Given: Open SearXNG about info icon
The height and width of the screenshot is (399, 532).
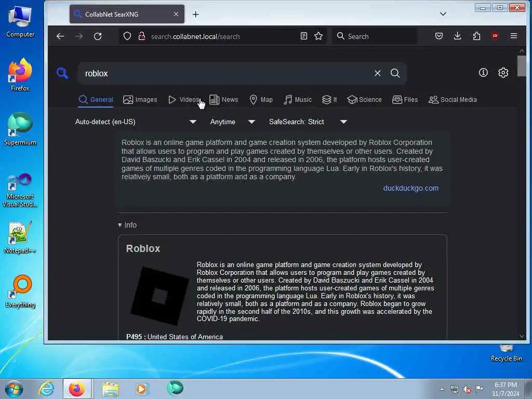Looking at the screenshot, I should tap(483, 73).
